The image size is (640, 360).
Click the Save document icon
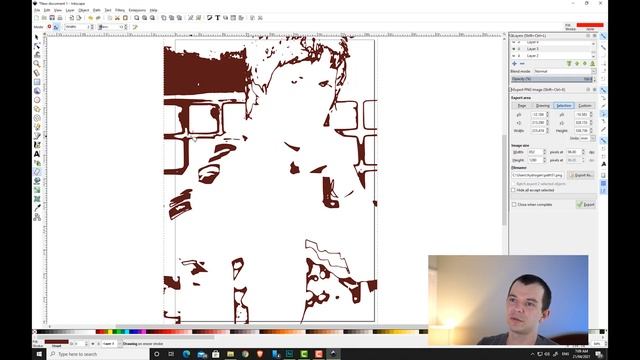[52, 18]
